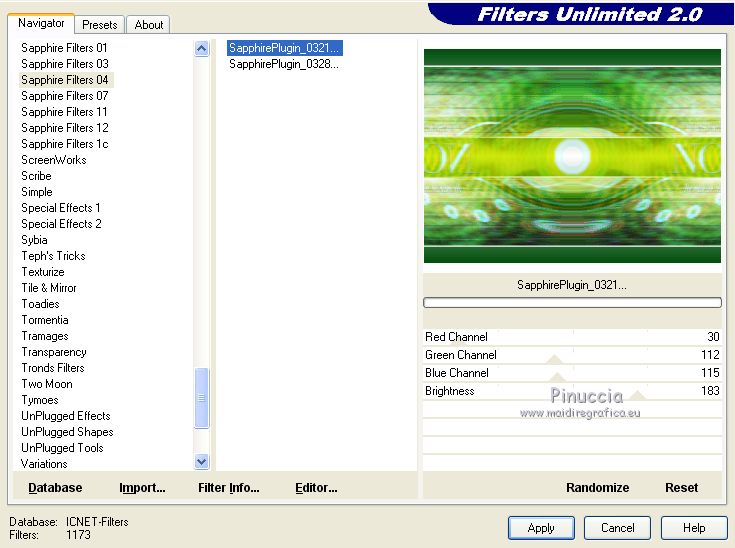
Task: Choose the Scribe filter group
Action: 36,176
